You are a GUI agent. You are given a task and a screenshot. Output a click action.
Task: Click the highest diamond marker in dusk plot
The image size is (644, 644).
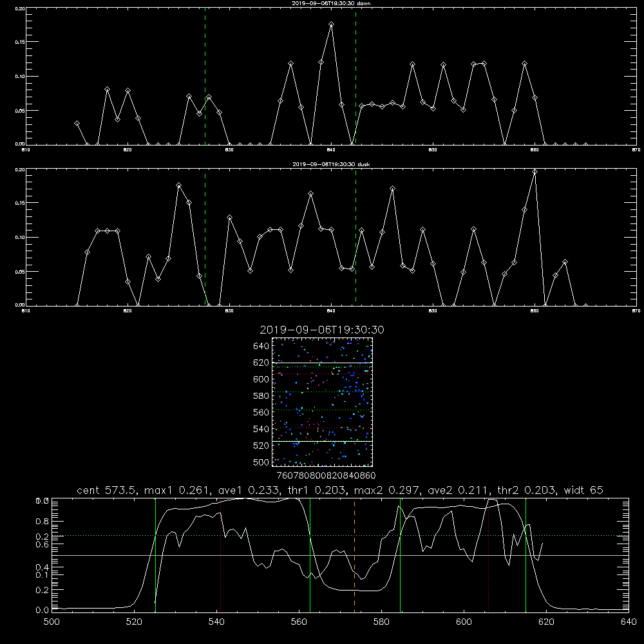coord(535,172)
